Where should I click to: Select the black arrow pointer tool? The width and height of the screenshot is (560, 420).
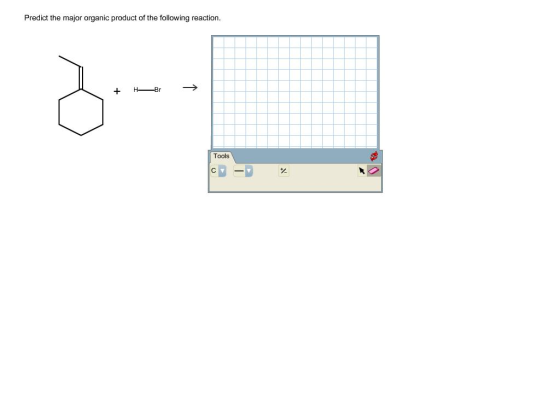point(362,171)
